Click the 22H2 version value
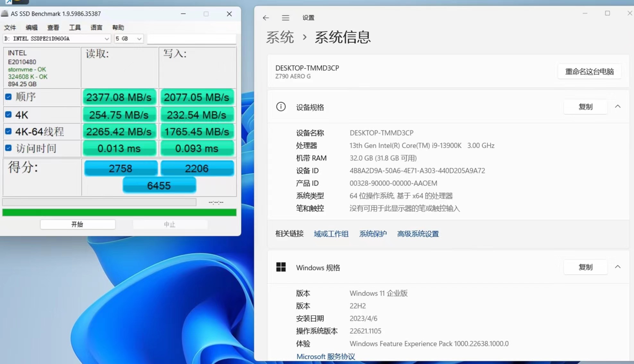The image size is (634, 364). tap(358, 306)
